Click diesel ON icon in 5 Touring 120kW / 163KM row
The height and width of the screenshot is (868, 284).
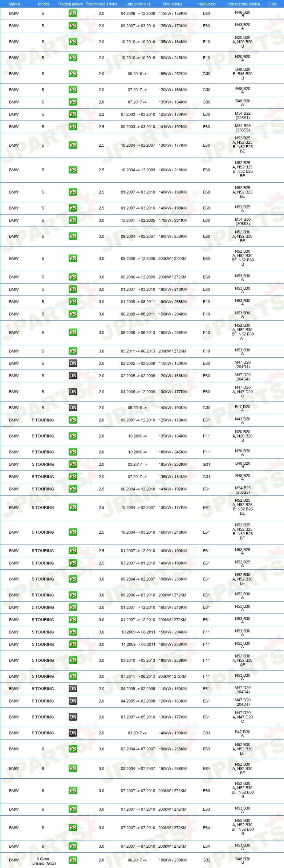[73, 701]
